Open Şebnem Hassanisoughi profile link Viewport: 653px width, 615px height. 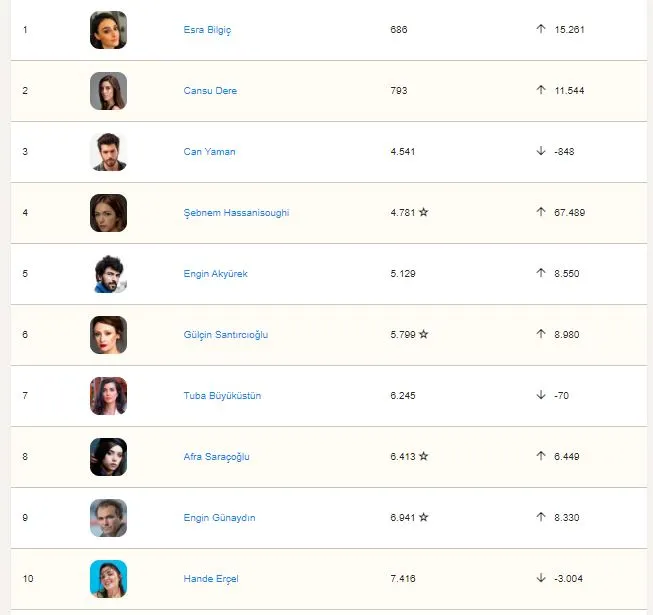click(236, 213)
